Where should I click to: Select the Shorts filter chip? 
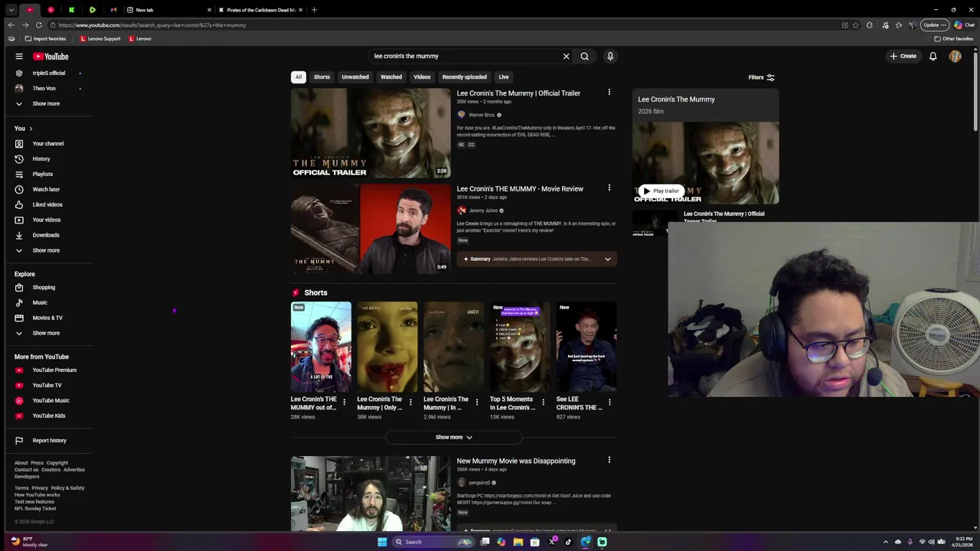[x=322, y=77]
